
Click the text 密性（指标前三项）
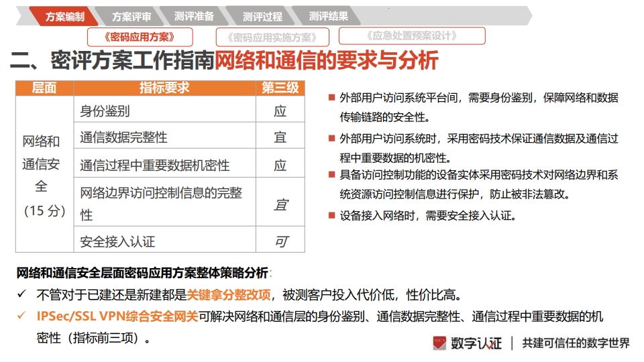pyautogui.click(x=93, y=338)
